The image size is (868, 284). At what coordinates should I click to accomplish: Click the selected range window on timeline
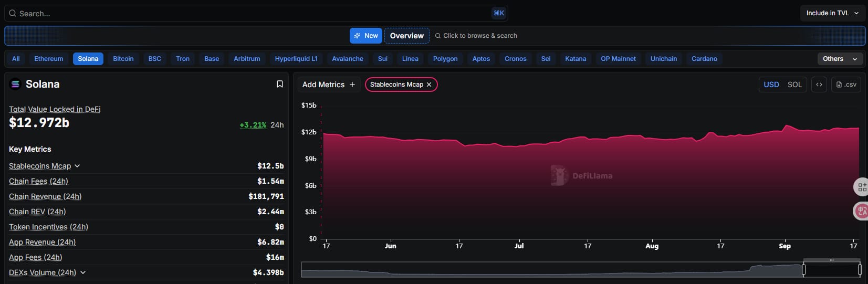click(x=832, y=270)
